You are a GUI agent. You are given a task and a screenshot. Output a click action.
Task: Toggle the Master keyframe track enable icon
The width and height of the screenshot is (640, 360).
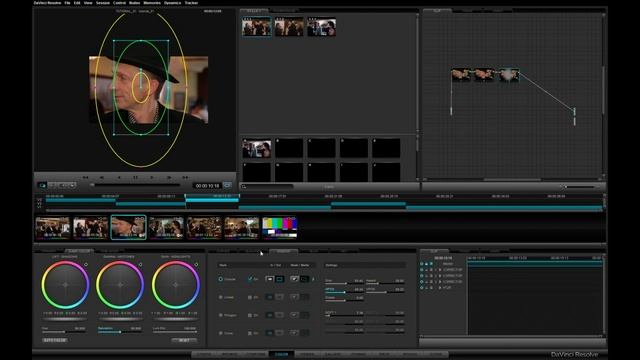tap(422, 264)
